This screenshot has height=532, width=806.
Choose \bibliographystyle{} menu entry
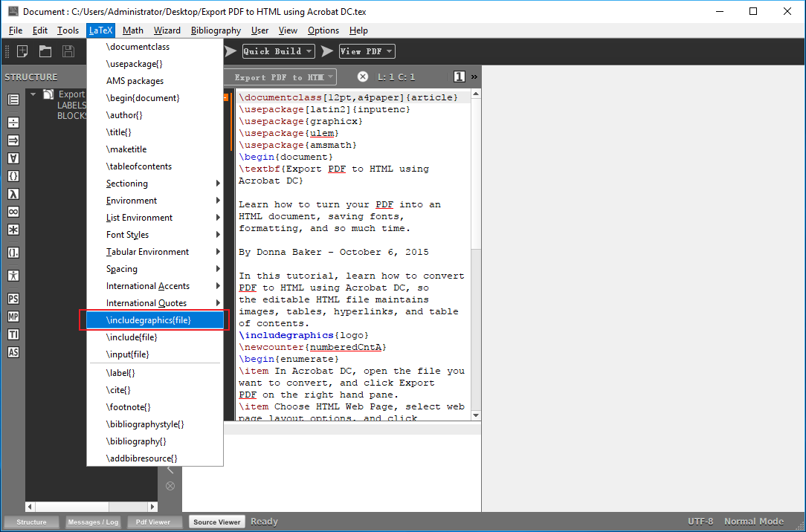(x=155, y=424)
